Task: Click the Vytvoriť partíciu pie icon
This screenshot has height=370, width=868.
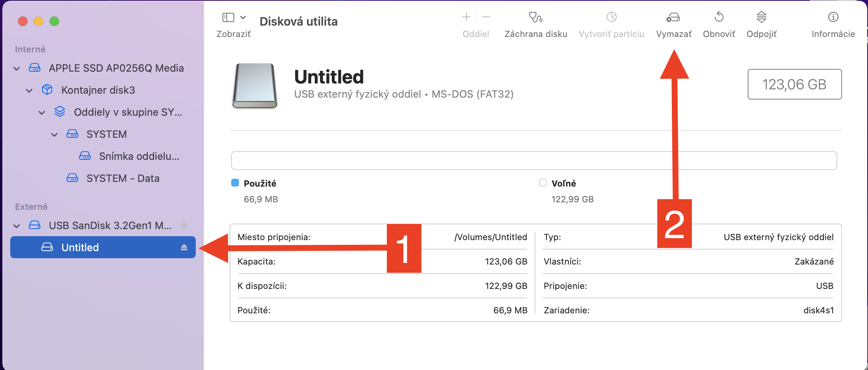Action: click(611, 17)
